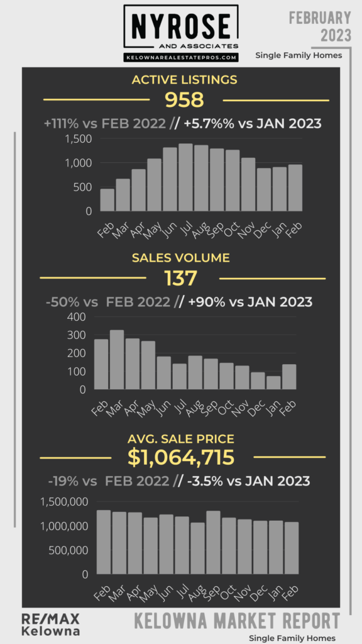This screenshot has height=644, width=362.
Task: Click the Sales Volume heading
Action: (181, 258)
